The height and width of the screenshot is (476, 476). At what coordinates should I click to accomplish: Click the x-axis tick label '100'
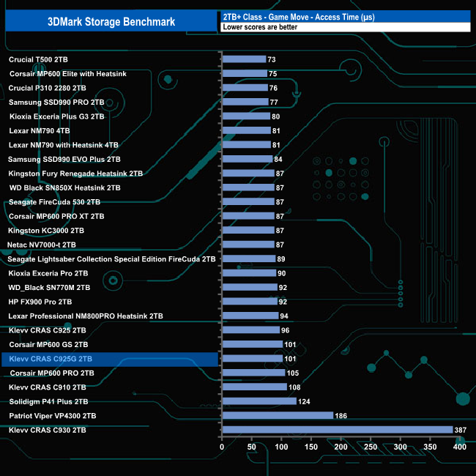pyautogui.click(x=281, y=447)
